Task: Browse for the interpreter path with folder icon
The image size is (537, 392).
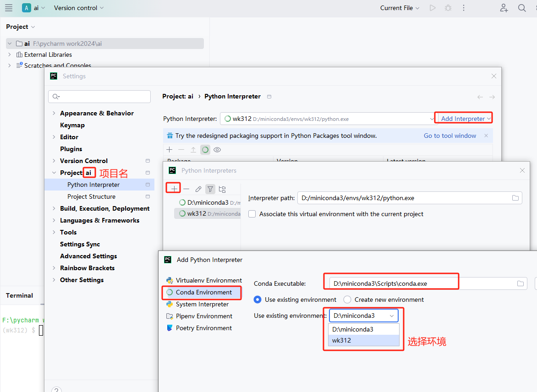Action: coord(515,198)
